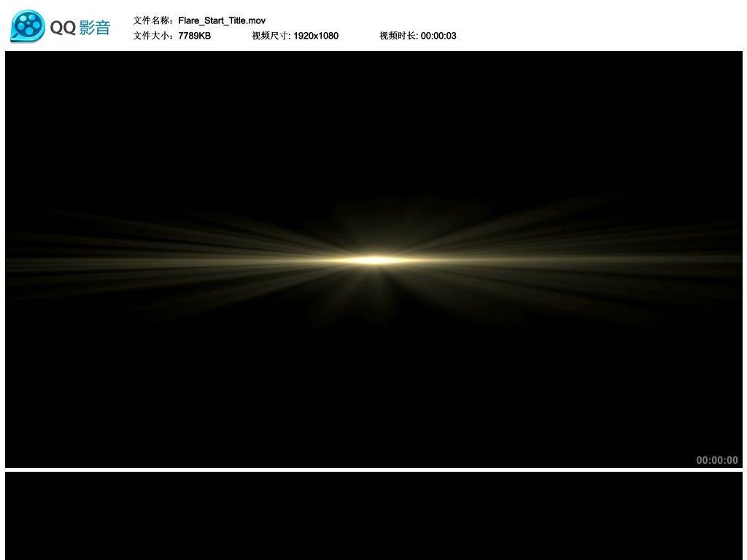
Task: Click the blue "影音" logo text
Action: (x=95, y=28)
